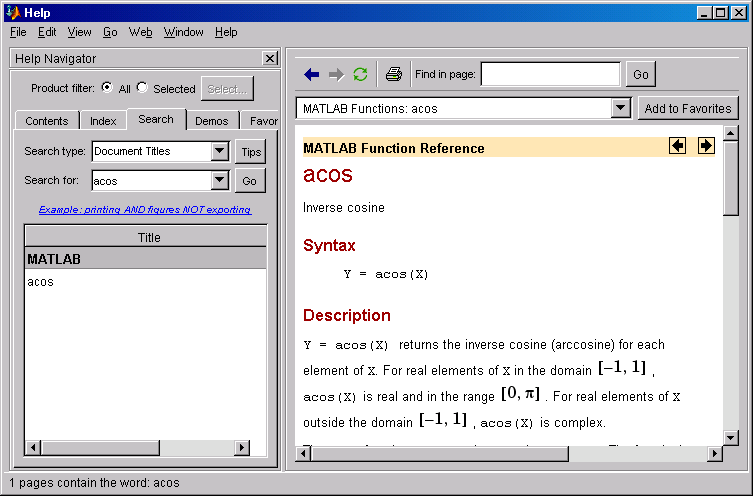Viewport: 753px width, 496px height.
Task: Open next reference page via right arrow
Action: [x=706, y=145]
